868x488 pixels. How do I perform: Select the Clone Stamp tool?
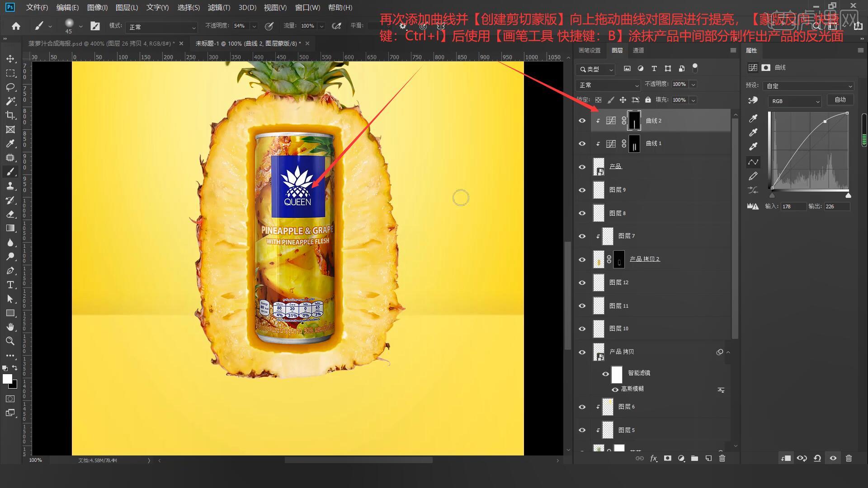click(10, 186)
